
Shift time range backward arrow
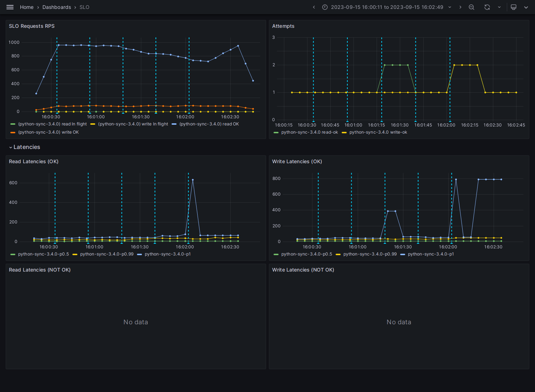[x=314, y=7]
